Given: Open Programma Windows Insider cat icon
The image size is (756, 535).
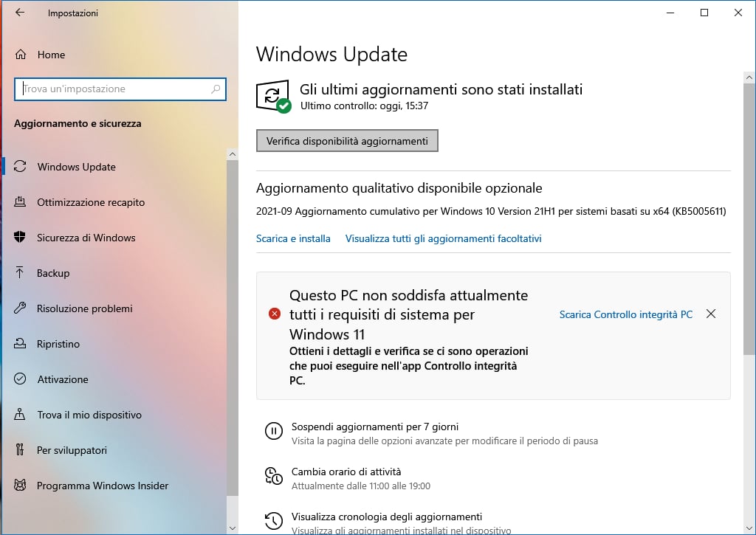Looking at the screenshot, I should point(20,485).
